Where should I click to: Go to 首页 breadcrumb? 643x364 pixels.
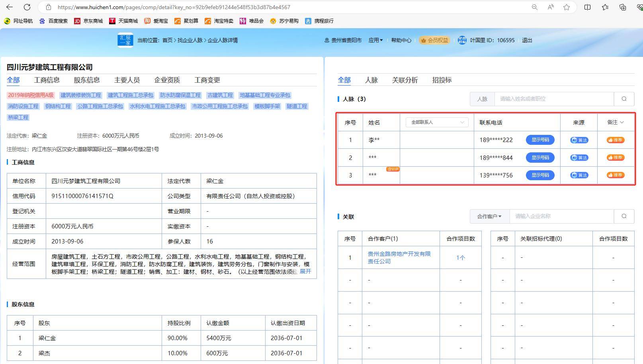(x=167, y=40)
